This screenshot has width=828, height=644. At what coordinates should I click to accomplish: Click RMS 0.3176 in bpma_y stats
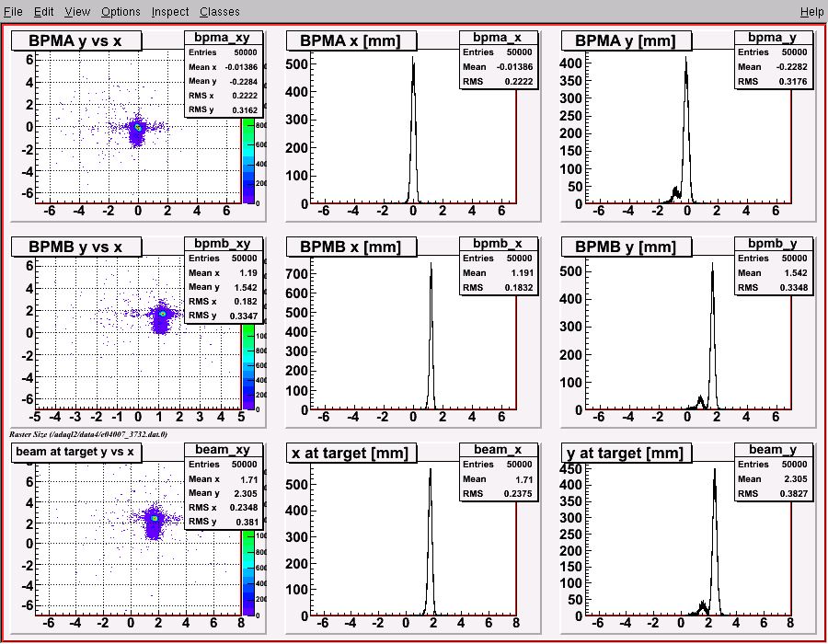[x=773, y=81]
